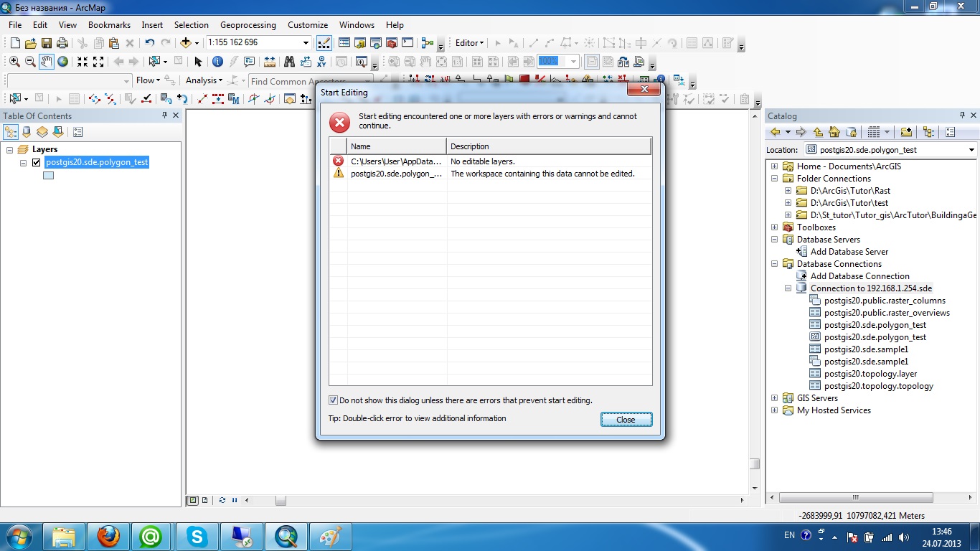Open the Catalog Location dropdown
The image size is (980, 551).
(x=971, y=150)
